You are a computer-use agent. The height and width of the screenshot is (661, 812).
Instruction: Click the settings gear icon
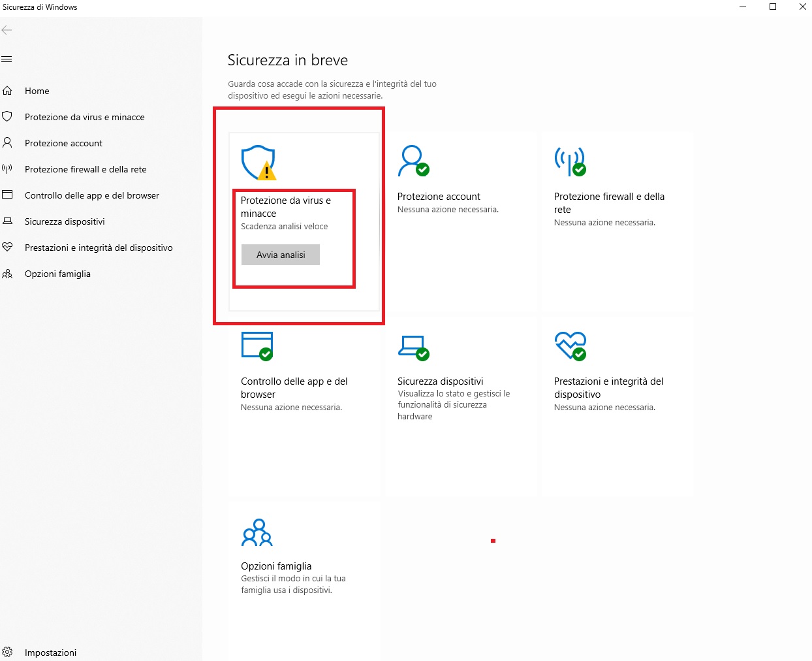click(8, 652)
